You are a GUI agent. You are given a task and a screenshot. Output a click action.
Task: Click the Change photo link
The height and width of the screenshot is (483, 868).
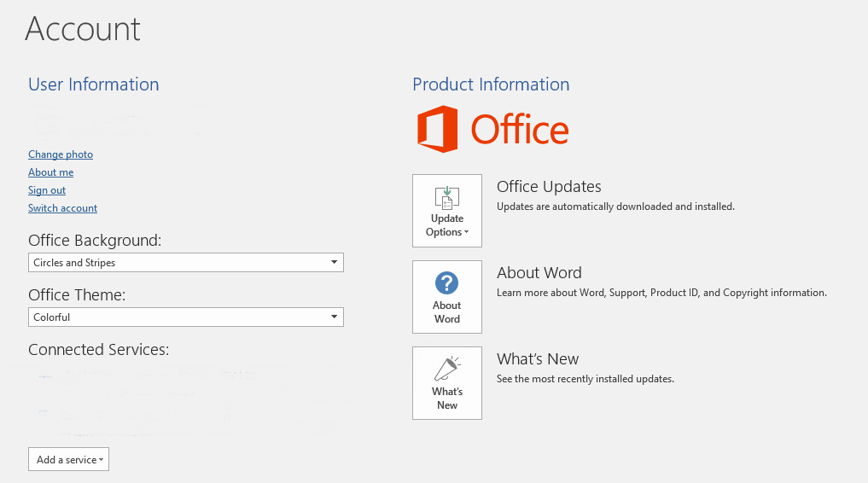(61, 154)
